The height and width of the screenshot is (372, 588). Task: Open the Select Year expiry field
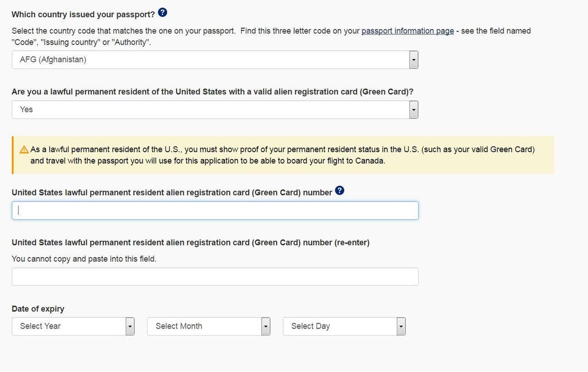click(x=73, y=327)
